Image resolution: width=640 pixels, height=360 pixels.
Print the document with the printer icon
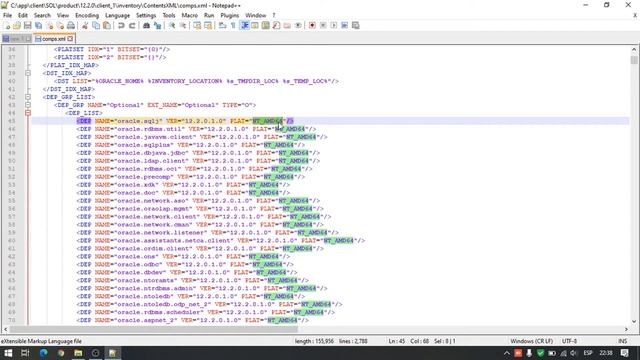[x=71, y=25]
